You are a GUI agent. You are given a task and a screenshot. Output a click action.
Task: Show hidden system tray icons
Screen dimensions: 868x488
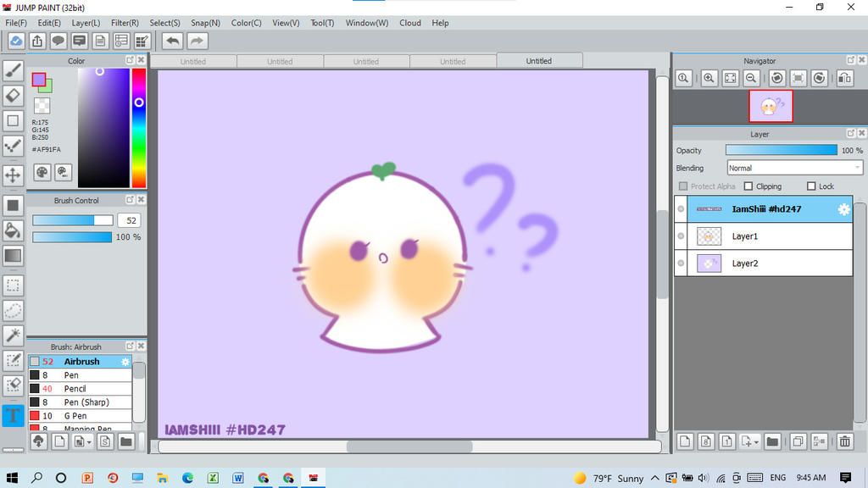tap(655, 478)
